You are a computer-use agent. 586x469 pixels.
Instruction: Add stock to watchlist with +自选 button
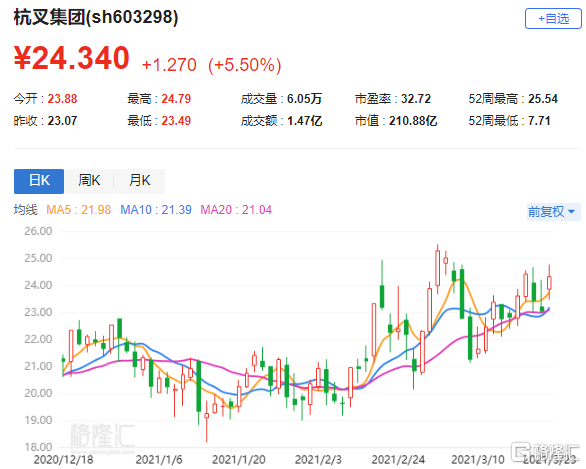pos(553,19)
